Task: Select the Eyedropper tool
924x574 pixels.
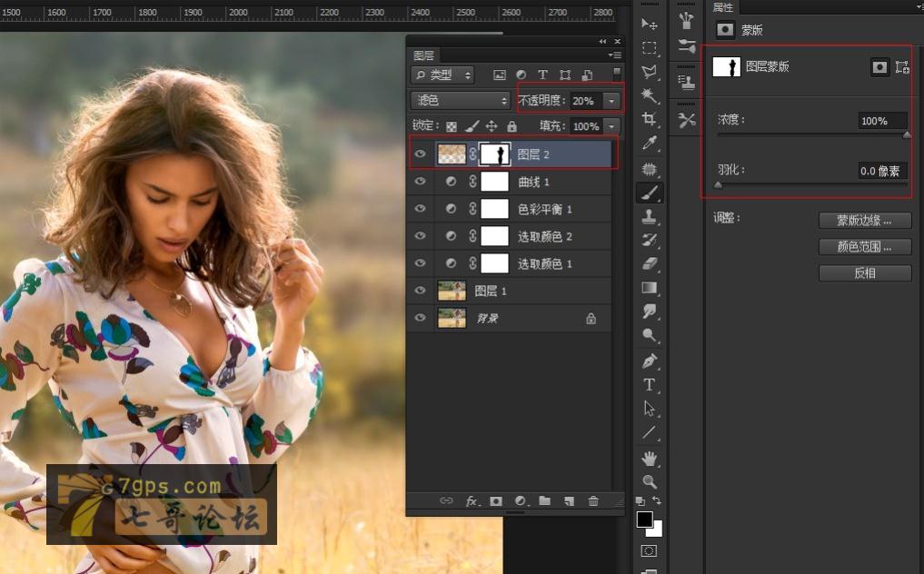Action: 650,143
